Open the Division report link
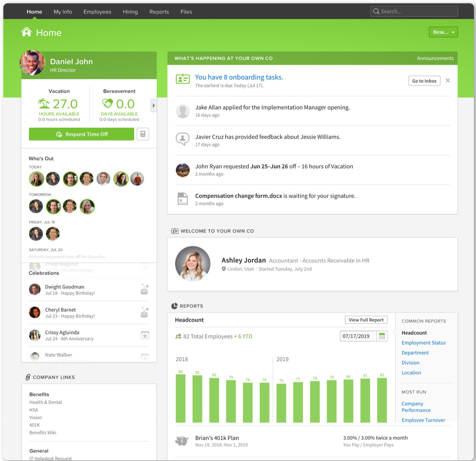 (411, 363)
